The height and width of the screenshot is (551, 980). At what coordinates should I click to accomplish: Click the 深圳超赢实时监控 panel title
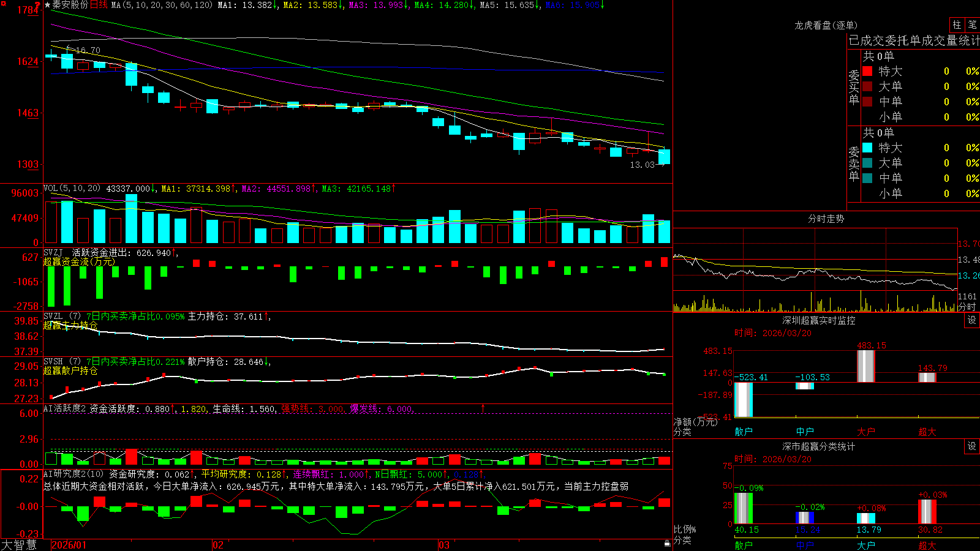tap(819, 320)
